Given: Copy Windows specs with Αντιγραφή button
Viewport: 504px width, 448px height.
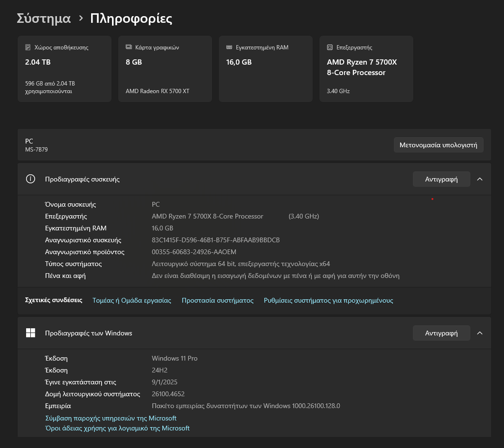Looking at the screenshot, I should (441, 333).
